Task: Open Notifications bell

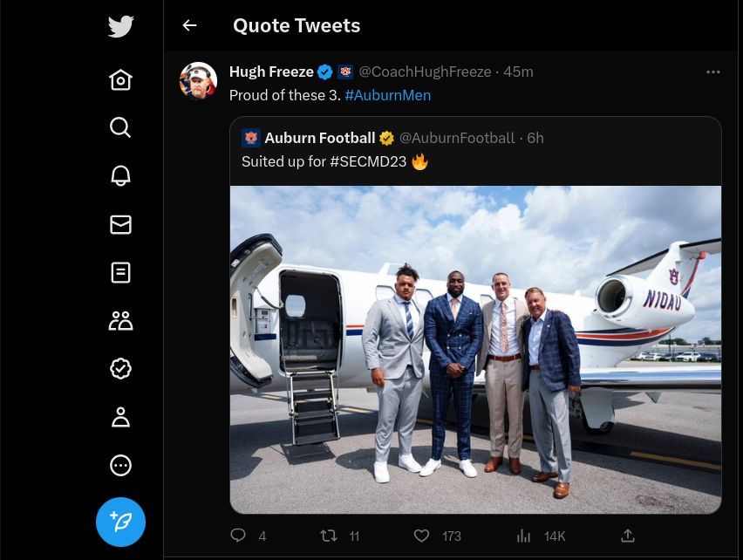Action: pos(120,175)
